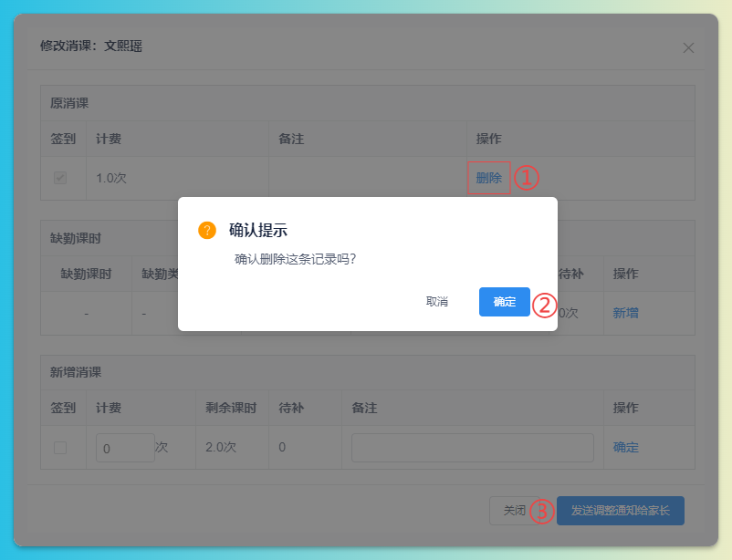The image size is (732, 560).
Task: Click the 计费 header in 原消课 table
Action: (x=109, y=139)
